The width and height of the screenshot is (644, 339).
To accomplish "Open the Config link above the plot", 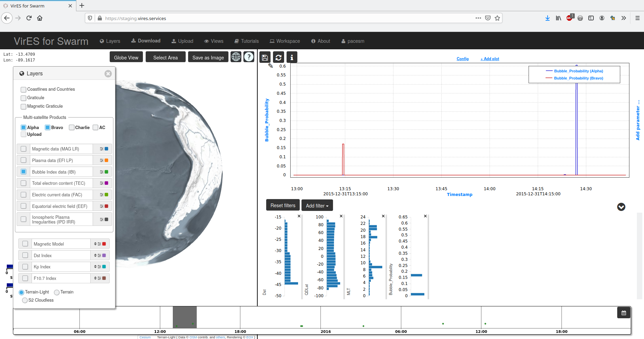I will (x=462, y=58).
